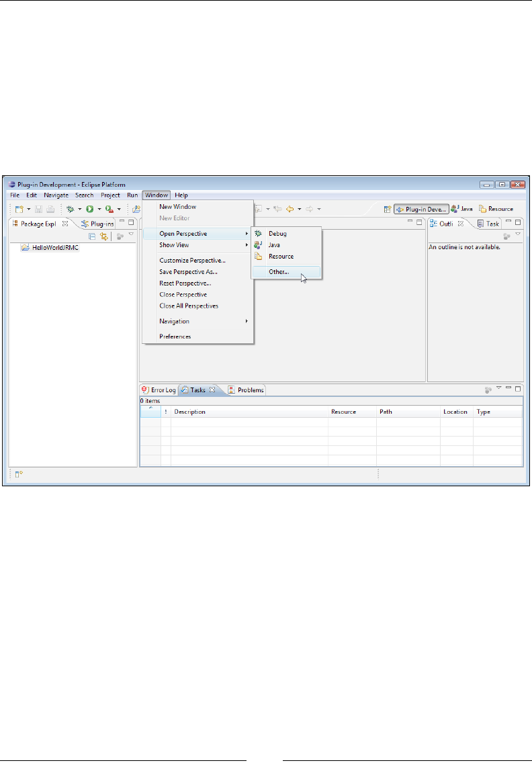Open the Edit menu

(x=32, y=195)
